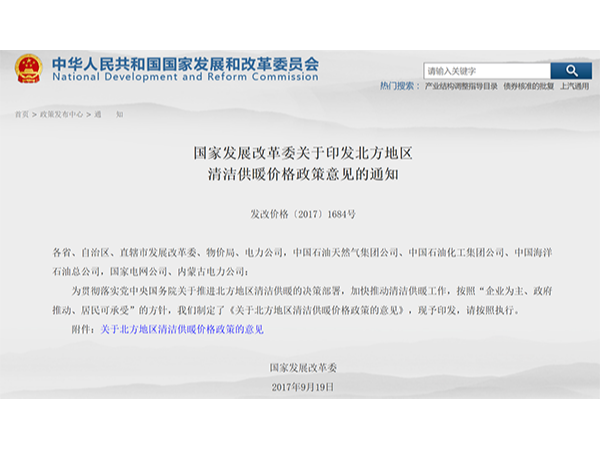Click the recipients paragraph starting 各省、自治区
Image resolution: width=600 pixels, height=450 pixels.
point(300,262)
